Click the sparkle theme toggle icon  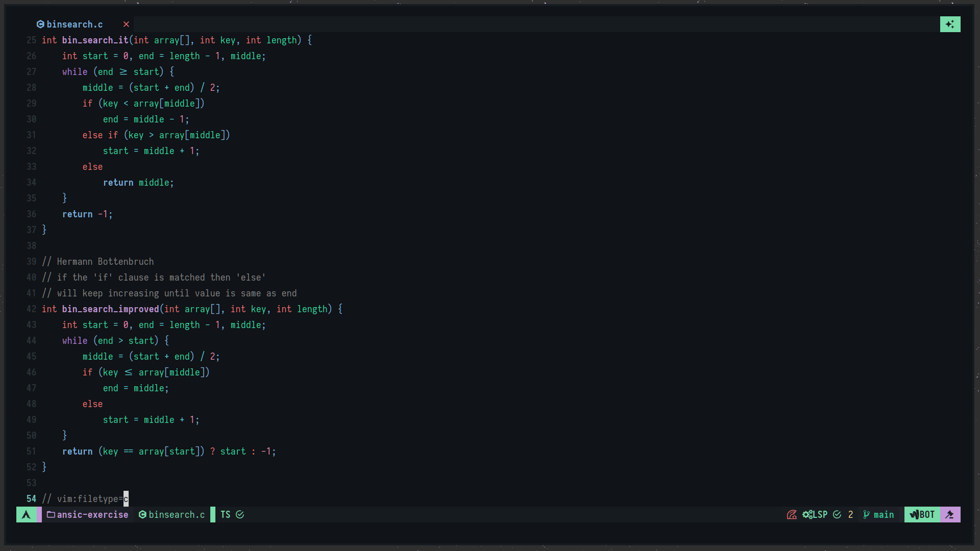[x=950, y=24]
